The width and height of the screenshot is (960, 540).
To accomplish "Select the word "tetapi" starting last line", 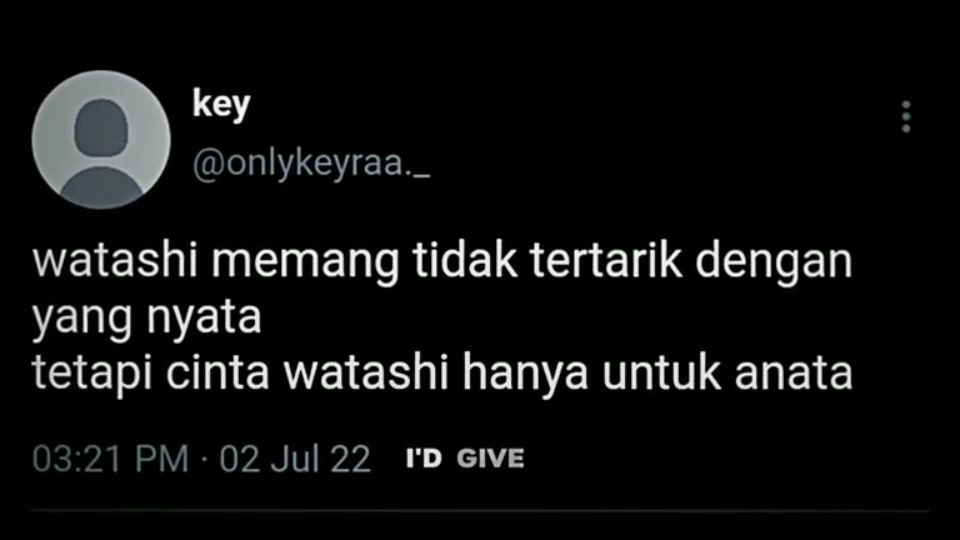I will [x=92, y=375].
